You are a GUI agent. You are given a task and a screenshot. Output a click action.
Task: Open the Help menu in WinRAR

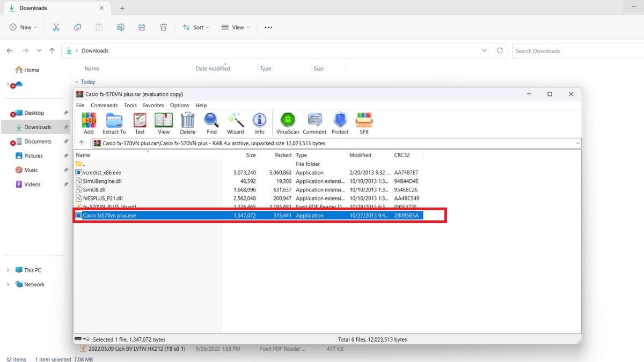[201, 106]
